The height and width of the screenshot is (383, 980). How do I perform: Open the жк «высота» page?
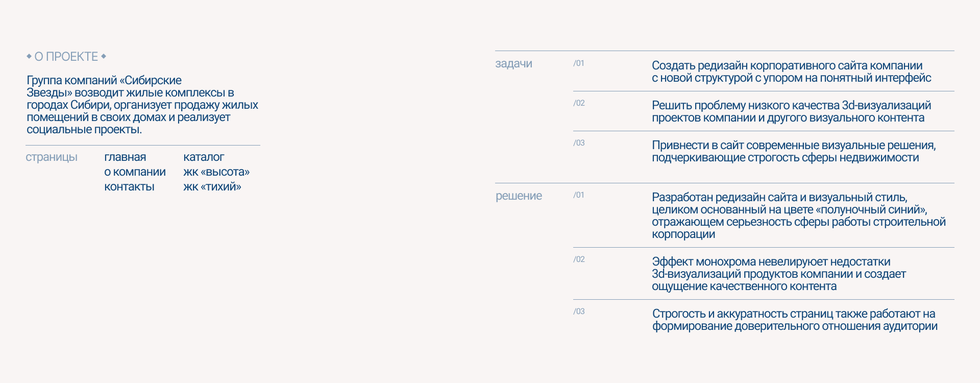(216, 172)
